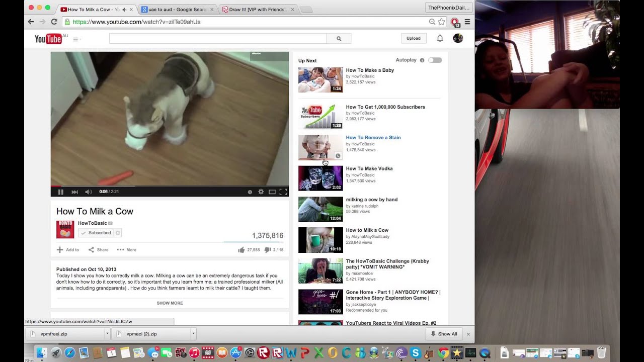Screen dimensions: 644x362
Task: Like the video with the thumbs up
Action: pos(242,250)
